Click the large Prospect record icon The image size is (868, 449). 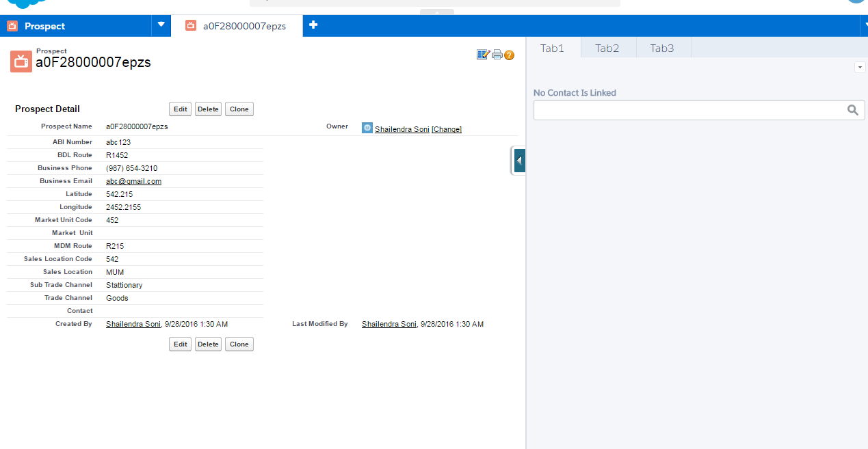click(21, 61)
